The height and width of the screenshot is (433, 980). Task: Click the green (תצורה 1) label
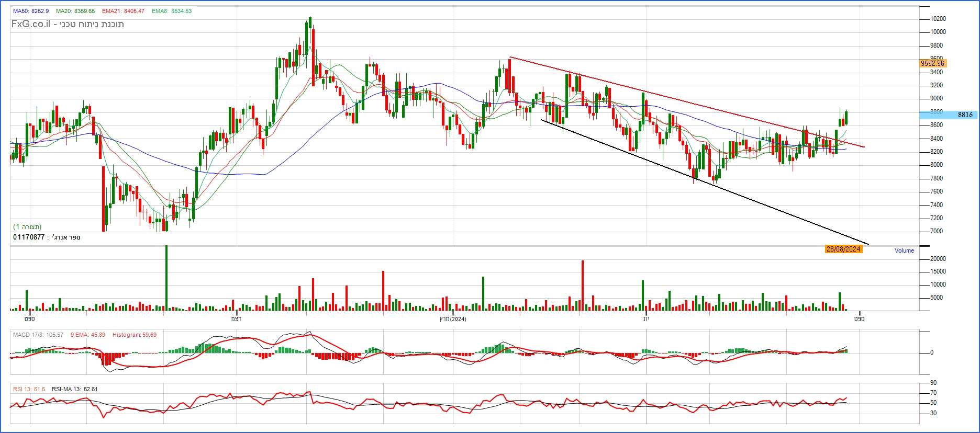(x=27, y=227)
